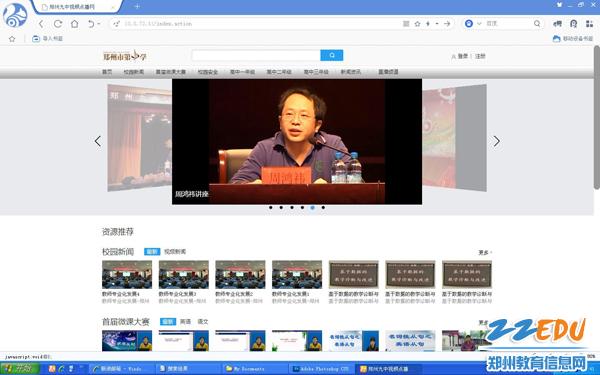Switch to the 英语 tab

click(185, 322)
